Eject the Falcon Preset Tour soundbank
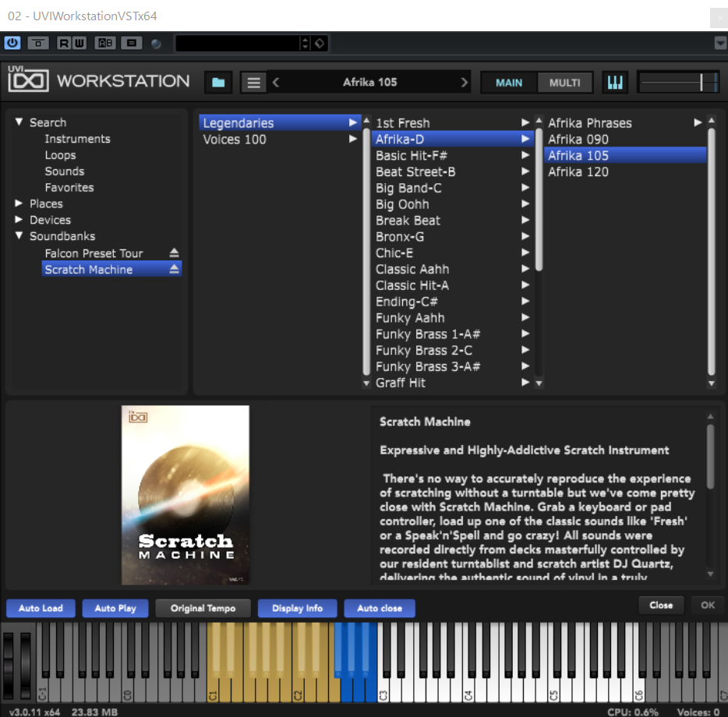 (x=174, y=253)
